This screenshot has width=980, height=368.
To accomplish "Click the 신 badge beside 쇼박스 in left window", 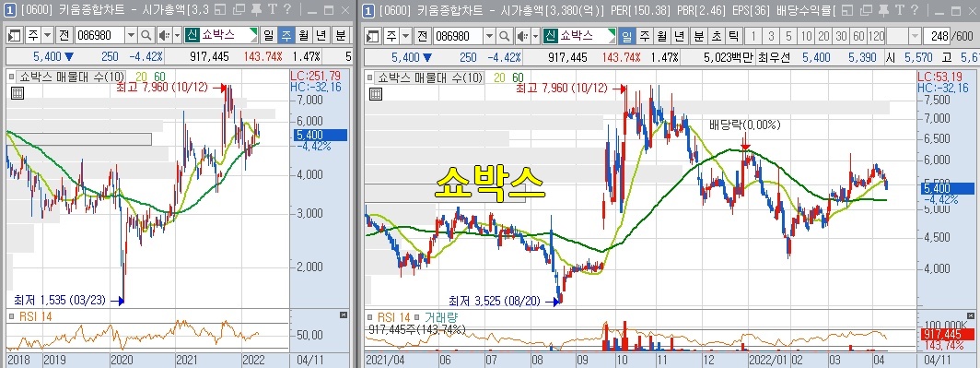I will (x=192, y=36).
